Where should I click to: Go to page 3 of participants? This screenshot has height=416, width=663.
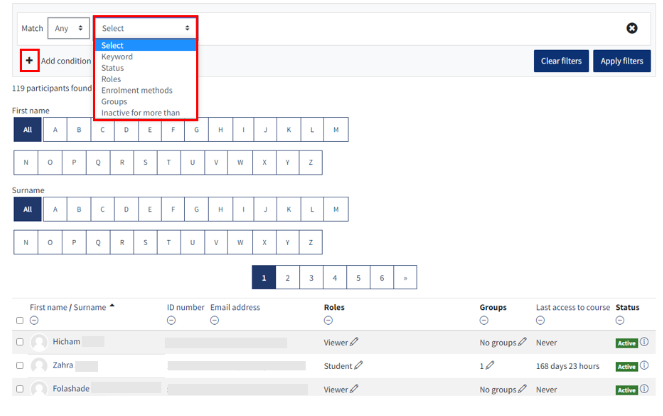(x=311, y=277)
